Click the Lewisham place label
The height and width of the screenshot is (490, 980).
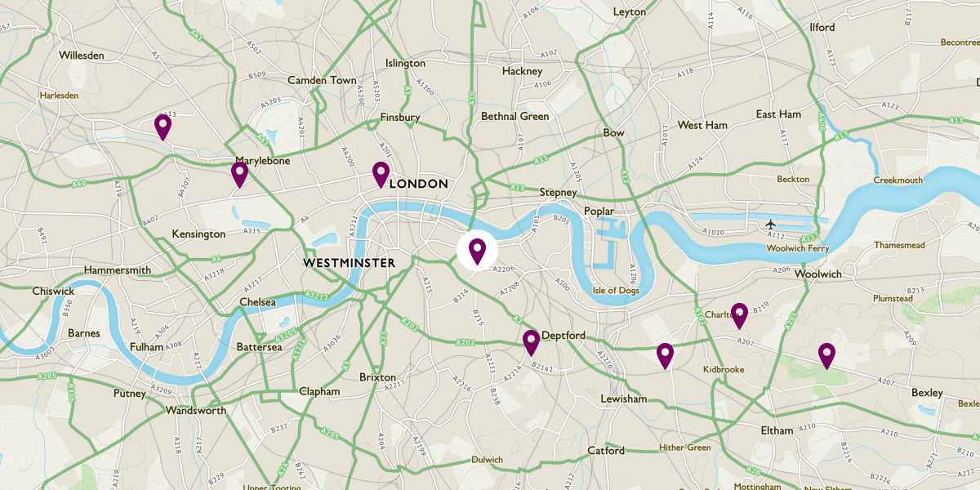point(623,399)
